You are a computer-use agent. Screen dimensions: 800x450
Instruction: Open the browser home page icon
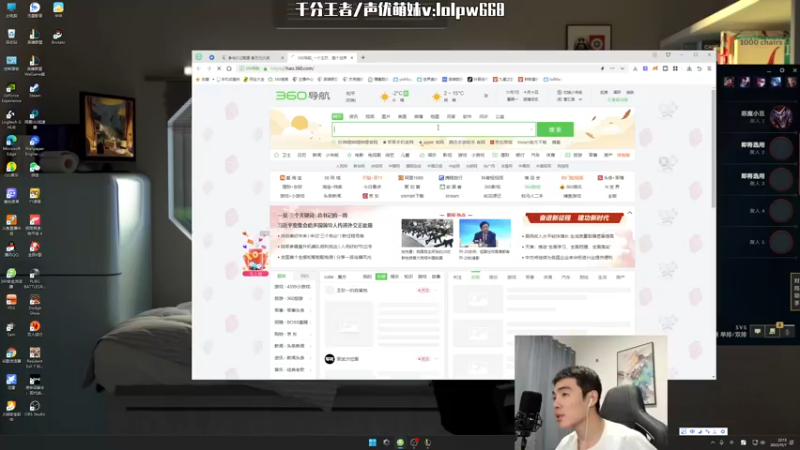[229, 68]
